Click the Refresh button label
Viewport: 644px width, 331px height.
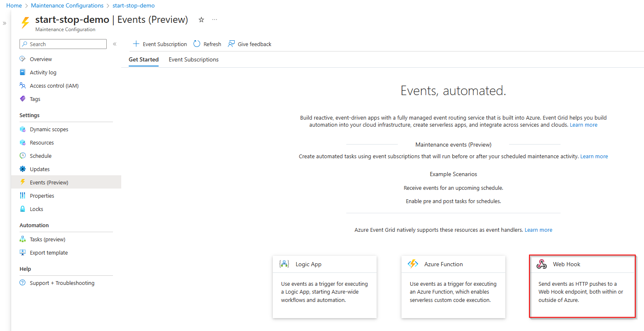tap(212, 44)
